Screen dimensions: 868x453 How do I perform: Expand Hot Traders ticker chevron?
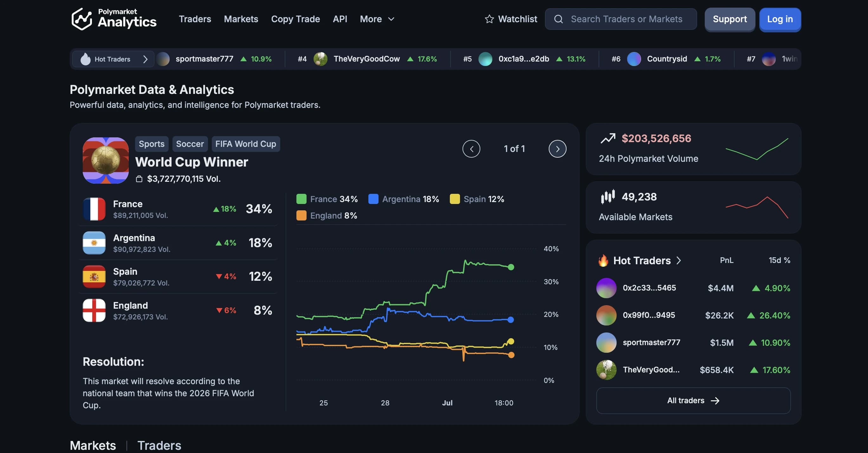145,59
